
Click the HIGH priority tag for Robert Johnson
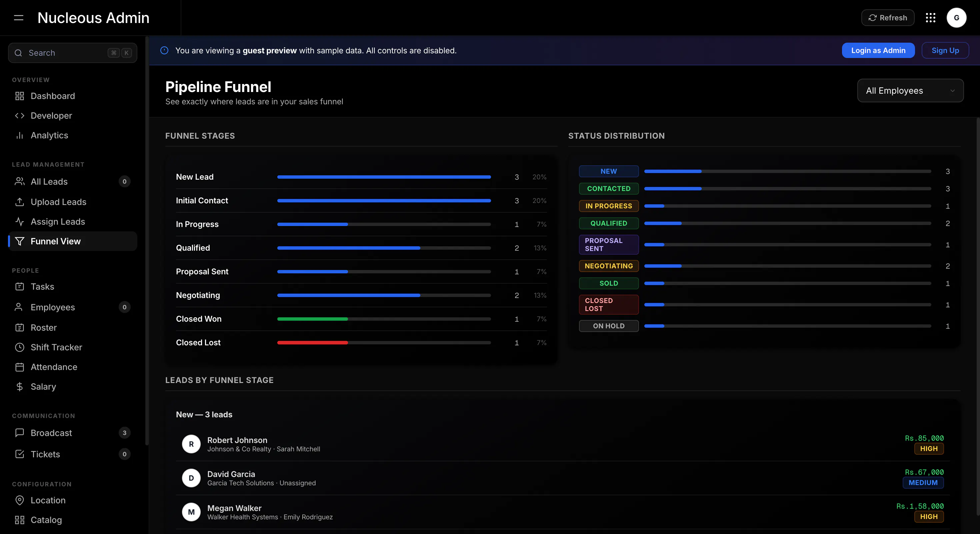tap(929, 449)
